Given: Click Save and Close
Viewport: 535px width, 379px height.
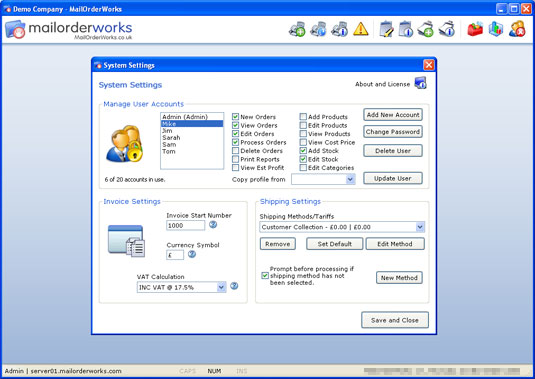Looking at the screenshot, I should tap(395, 320).
